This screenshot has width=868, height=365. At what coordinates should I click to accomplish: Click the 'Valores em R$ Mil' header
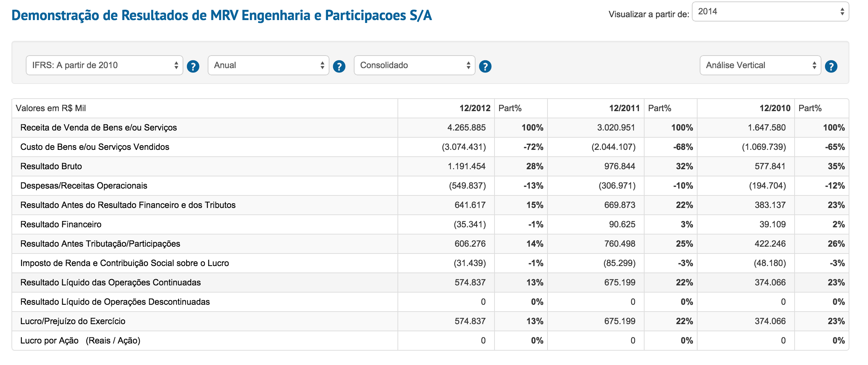click(51, 108)
